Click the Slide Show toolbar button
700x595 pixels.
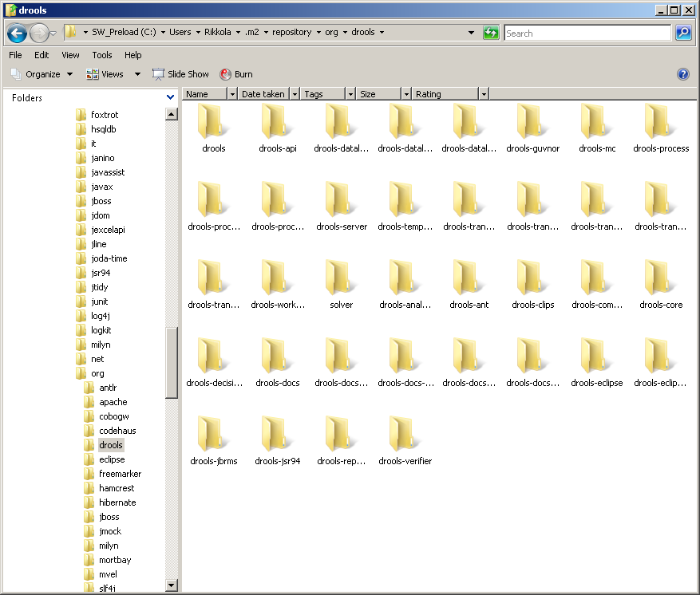pyautogui.click(x=180, y=74)
